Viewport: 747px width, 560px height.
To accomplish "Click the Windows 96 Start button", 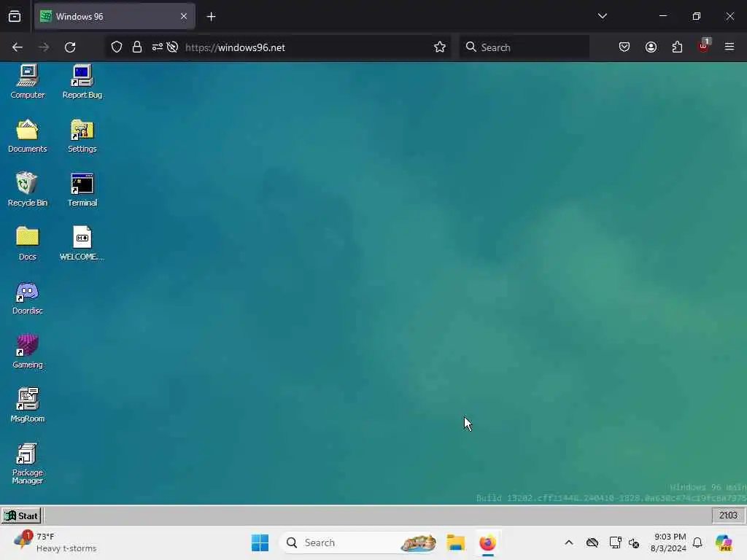I will coord(21,516).
